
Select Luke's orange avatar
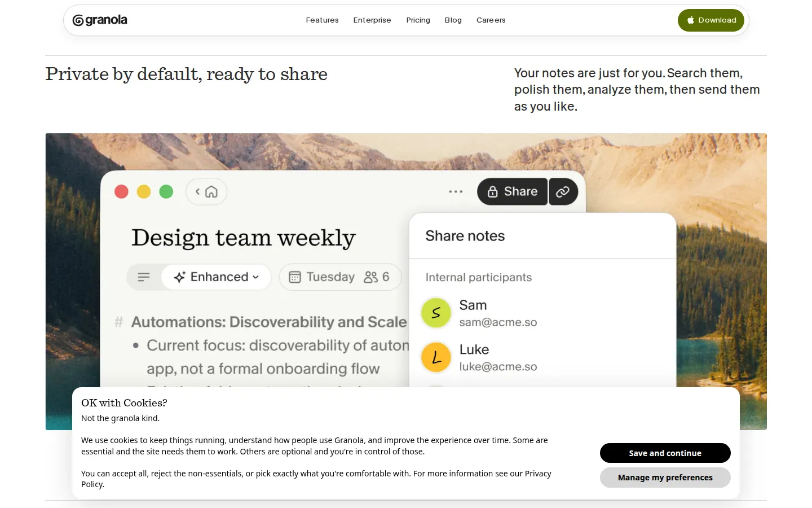pyautogui.click(x=436, y=357)
